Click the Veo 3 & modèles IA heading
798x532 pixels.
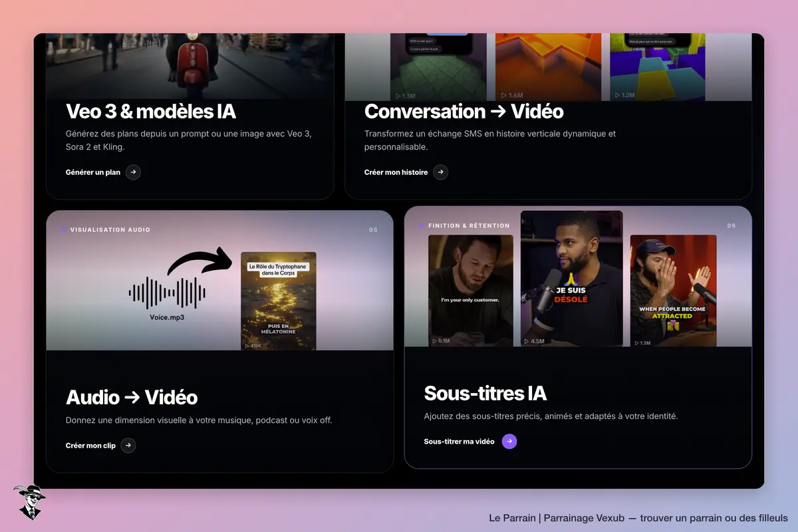click(x=151, y=111)
